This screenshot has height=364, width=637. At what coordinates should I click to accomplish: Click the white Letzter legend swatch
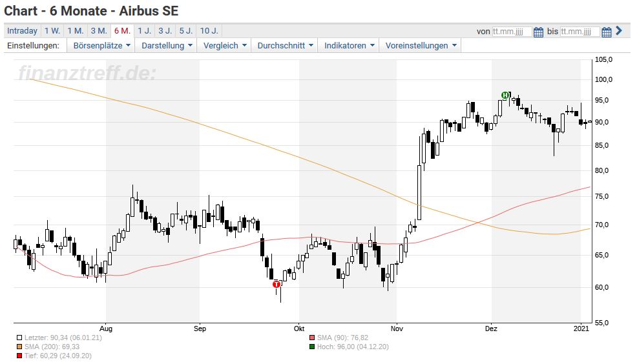tap(19, 338)
